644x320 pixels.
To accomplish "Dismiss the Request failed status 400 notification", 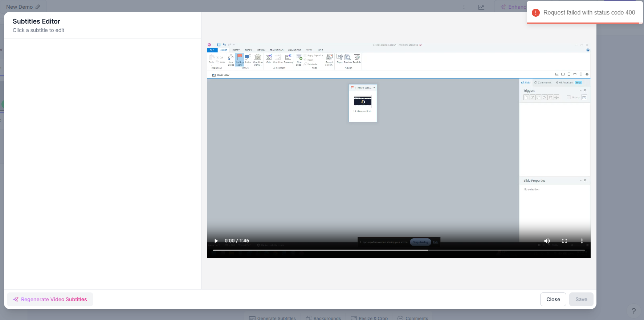I will tap(585, 13).
